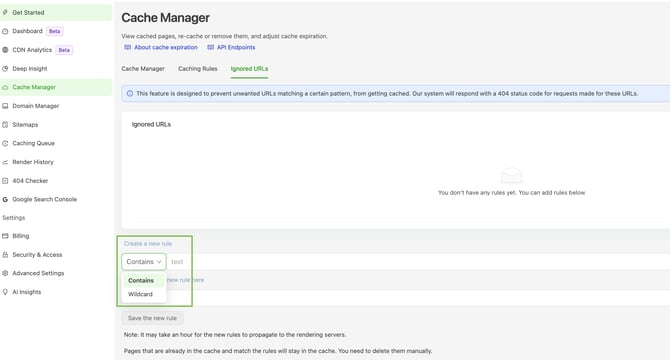Click the Create a new rule label
Screen dimensions: 670x360
[148, 243]
